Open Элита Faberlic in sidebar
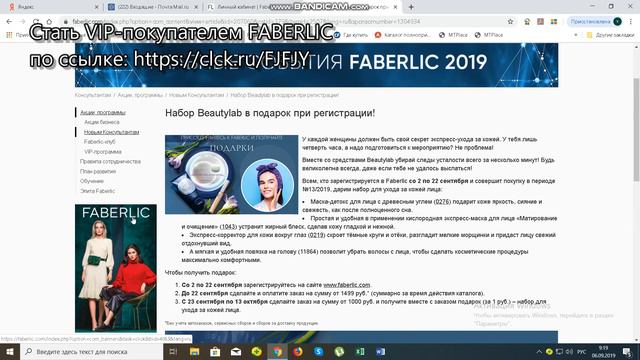 pos(98,191)
